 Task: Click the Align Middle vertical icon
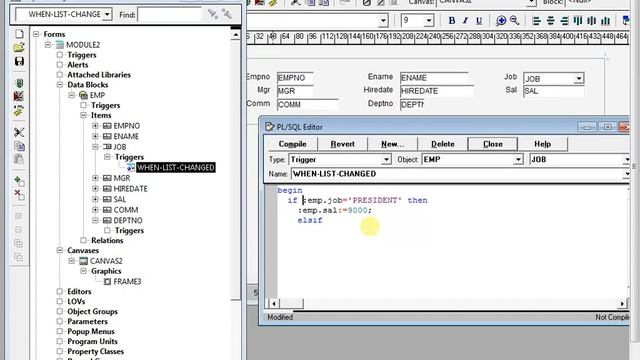click(591, 20)
